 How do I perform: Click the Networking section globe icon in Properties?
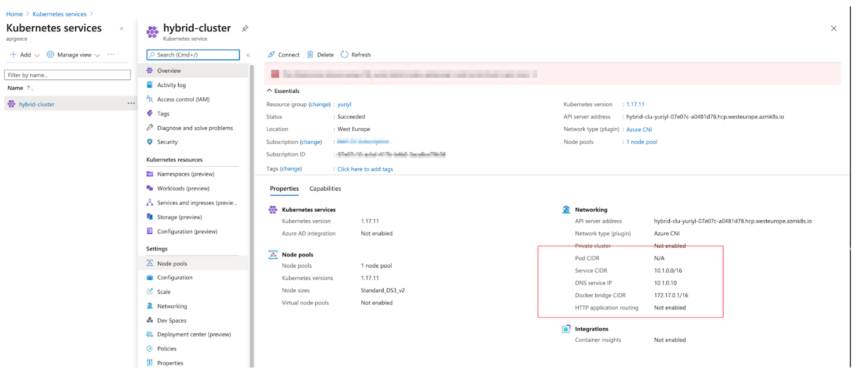(x=566, y=209)
